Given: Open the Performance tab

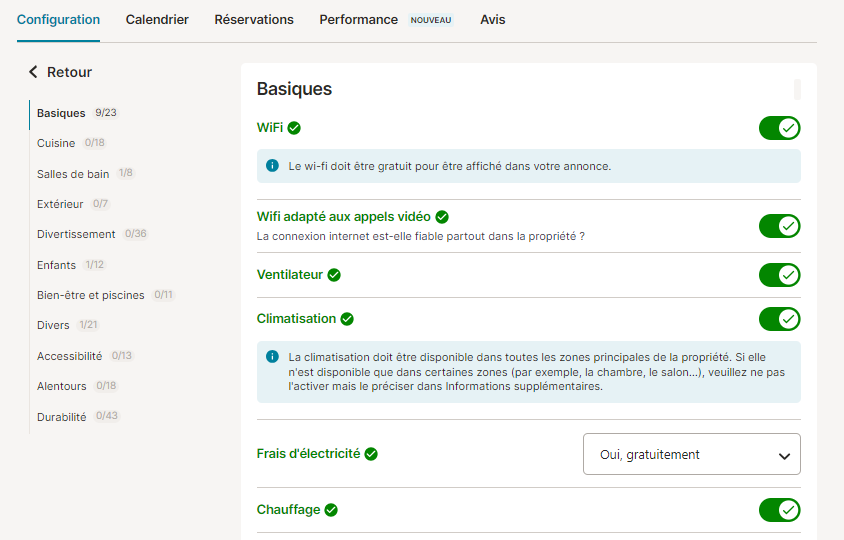Looking at the screenshot, I should click(358, 20).
